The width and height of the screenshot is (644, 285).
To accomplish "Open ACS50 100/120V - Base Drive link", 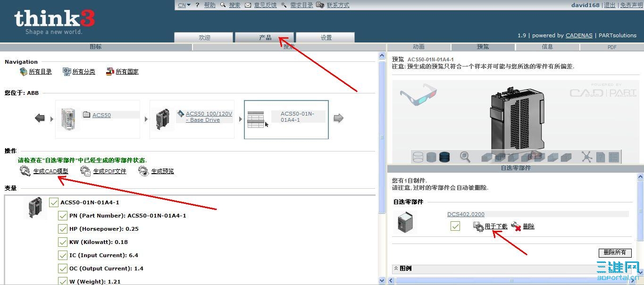I will [209, 117].
